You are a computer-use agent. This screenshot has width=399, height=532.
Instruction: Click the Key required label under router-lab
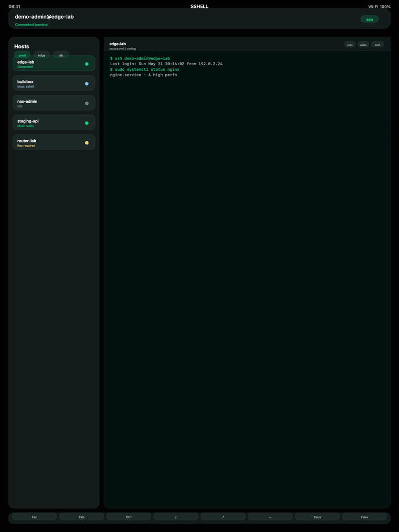click(26, 145)
